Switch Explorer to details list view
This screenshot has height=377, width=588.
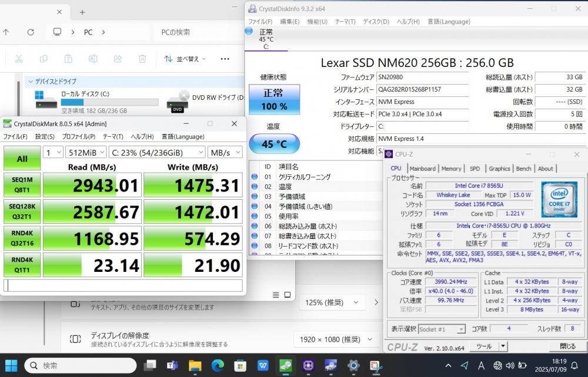pos(276,295)
